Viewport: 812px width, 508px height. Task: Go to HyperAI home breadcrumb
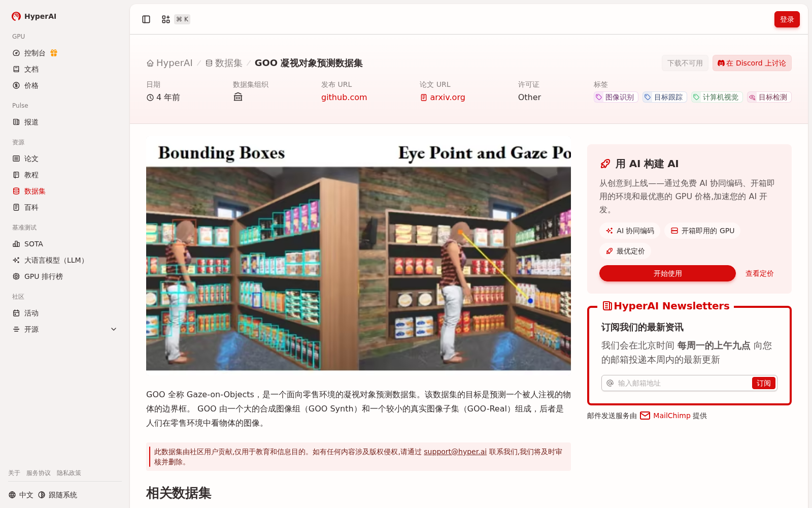coord(170,63)
